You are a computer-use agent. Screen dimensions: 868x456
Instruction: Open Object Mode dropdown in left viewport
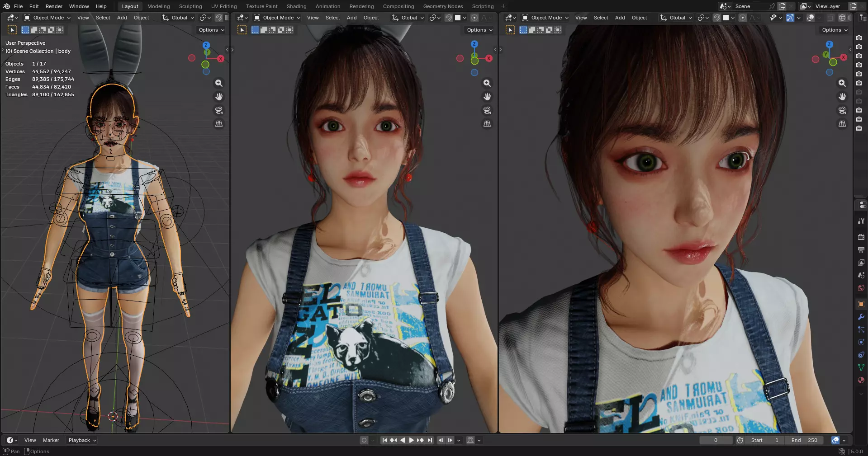47,18
